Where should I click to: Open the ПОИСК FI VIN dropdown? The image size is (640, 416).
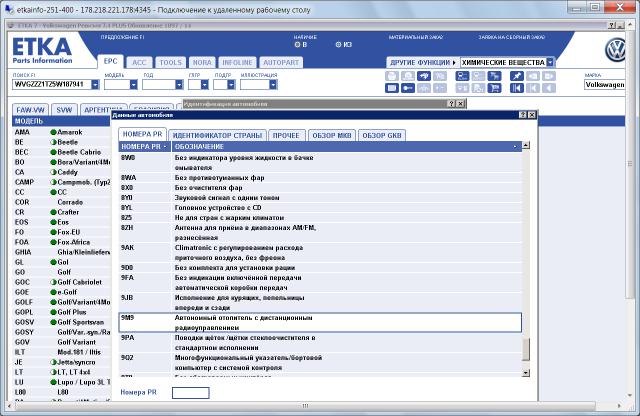click(x=95, y=85)
